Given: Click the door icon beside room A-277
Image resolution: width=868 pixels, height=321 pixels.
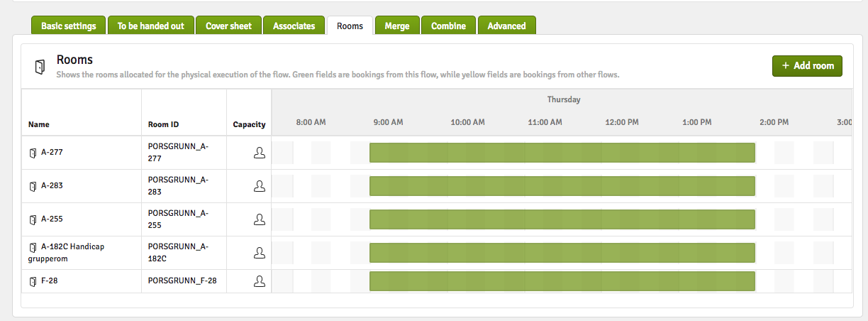Looking at the screenshot, I should tap(33, 153).
